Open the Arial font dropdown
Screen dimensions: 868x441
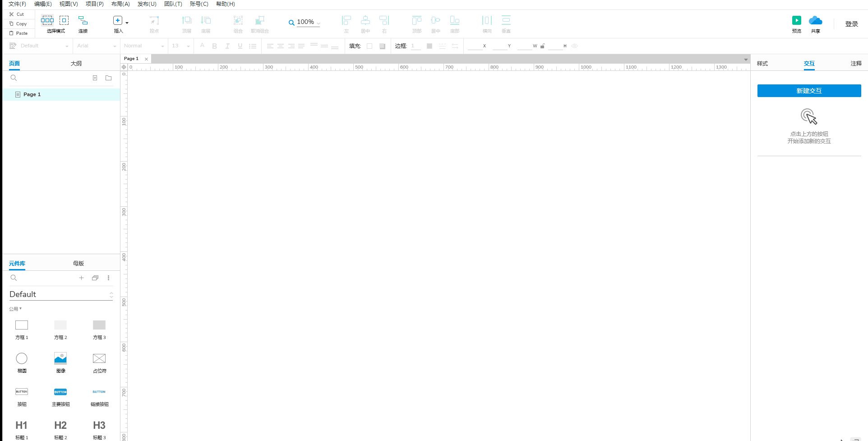(x=97, y=46)
